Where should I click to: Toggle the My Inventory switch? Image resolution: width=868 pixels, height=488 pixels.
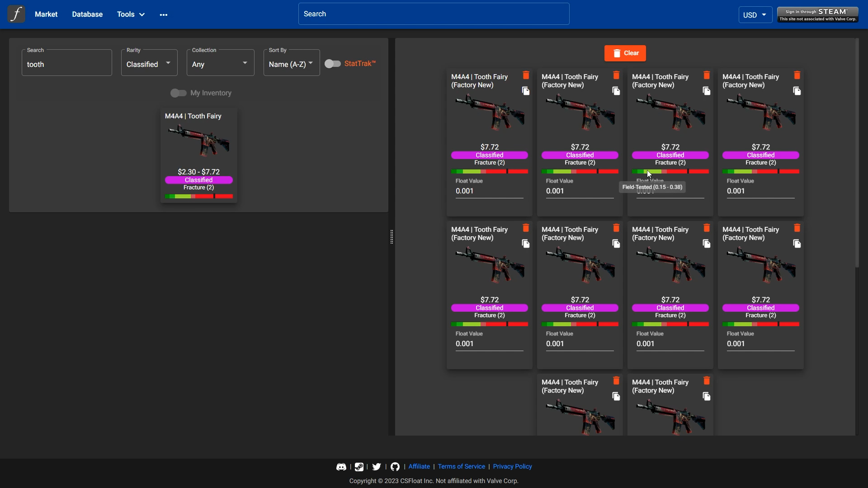coord(179,93)
